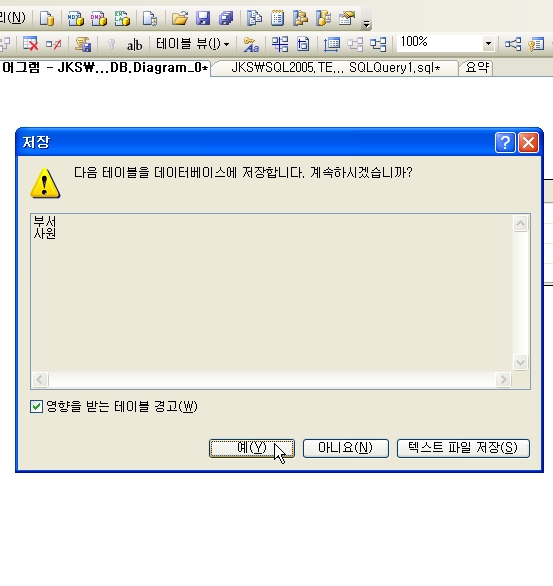This screenshot has height=586, width=553.
Task: Click Generate Change Script icon
Action: pyautogui.click(x=83, y=44)
